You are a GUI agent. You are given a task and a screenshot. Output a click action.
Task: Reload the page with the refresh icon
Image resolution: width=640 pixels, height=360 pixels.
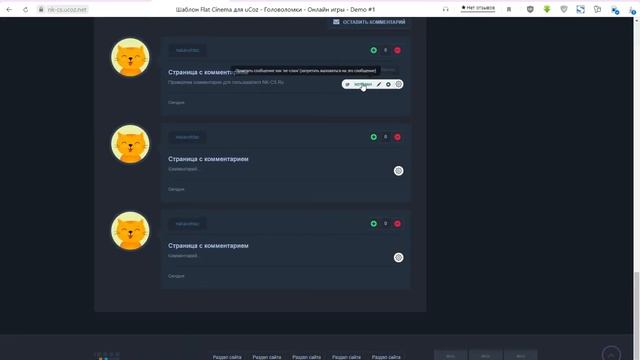click(x=25, y=9)
